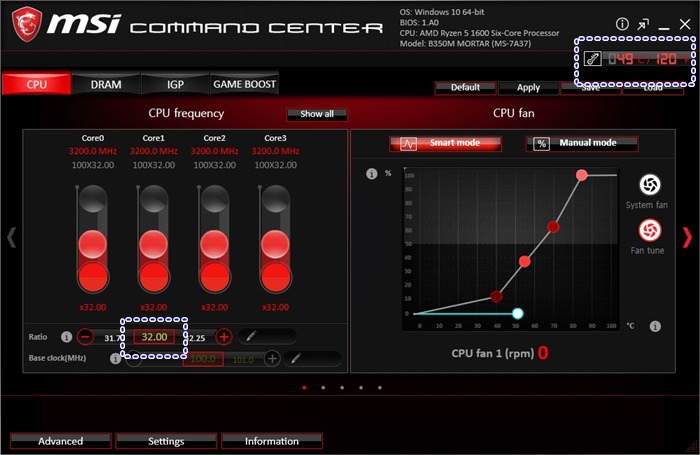Click the Apply button
The image size is (700, 455).
[x=529, y=88]
